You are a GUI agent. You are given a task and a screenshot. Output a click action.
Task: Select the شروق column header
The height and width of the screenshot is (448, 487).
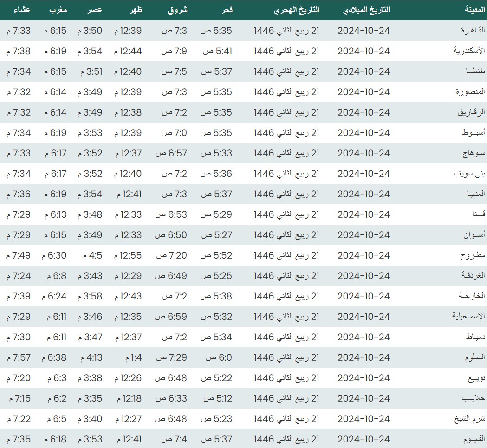tap(177, 10)
